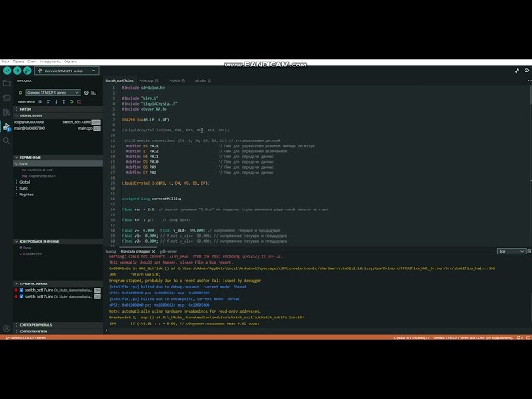Image resolution: width=532 pixels, height=399 pixels.
Task: Open the console filter dropdown
Action: pos(511,251)
